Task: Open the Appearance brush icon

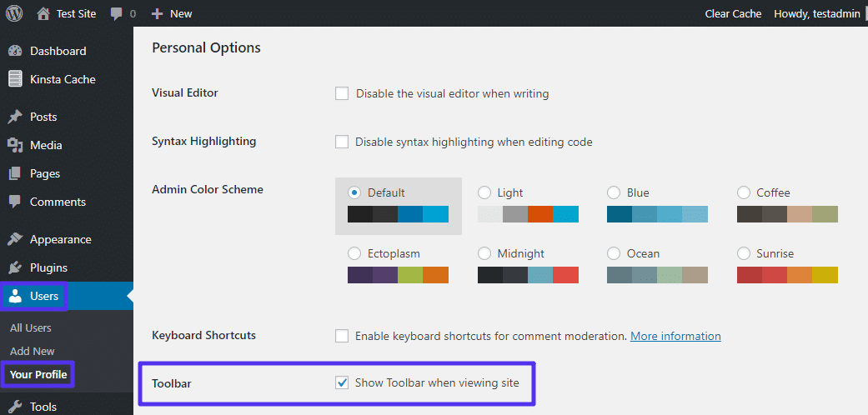Action: pos(15,239)
